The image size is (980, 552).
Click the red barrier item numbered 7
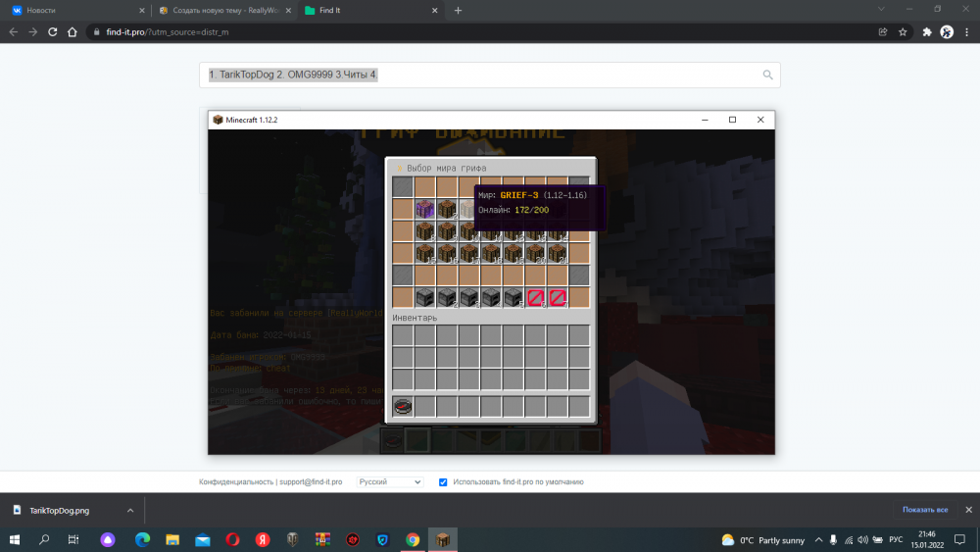click(558, 297)
